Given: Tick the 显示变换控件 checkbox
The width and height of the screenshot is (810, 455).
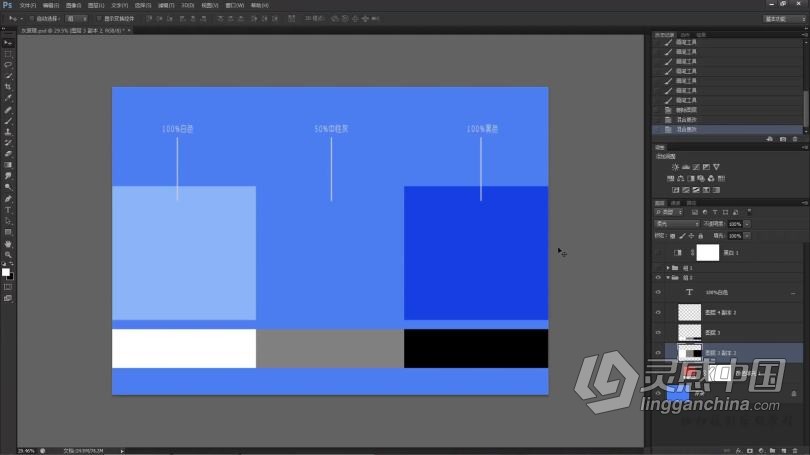Looking at the screenshot, I should click(99, 19).
